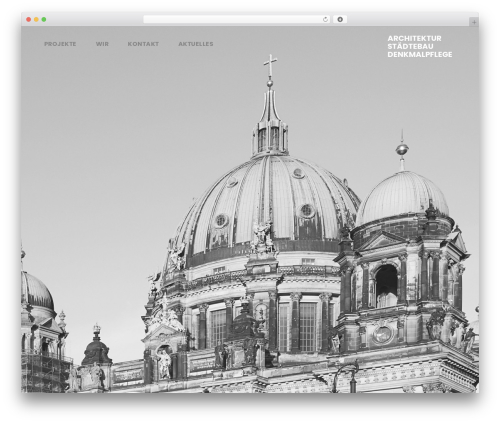The image size is (500, 423).
Task: Click the browser reload icon
Action: point(325,20)
